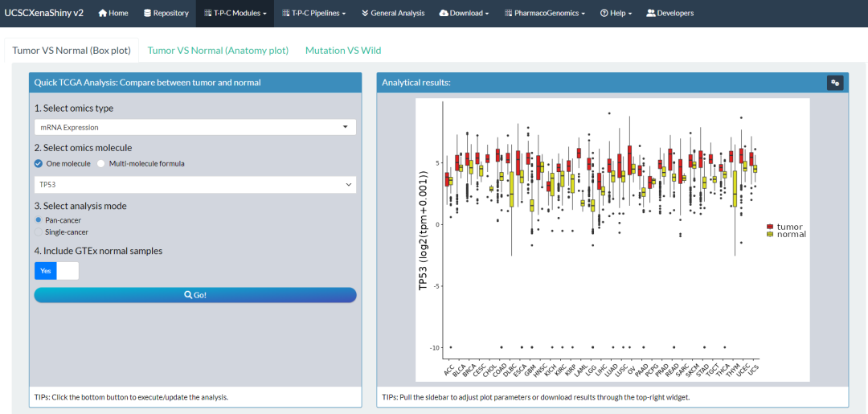Click the UCSCXenaShiny v2 brand link
This screenshot has height=414, width=868.
pos(43,14)
